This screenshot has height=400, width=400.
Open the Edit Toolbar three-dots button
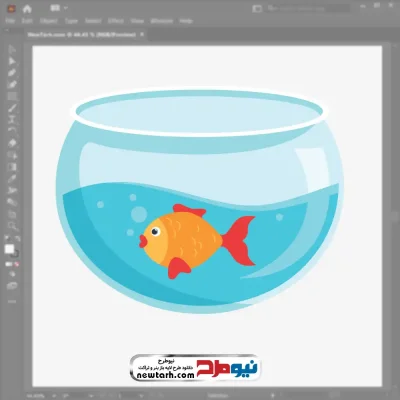12,301
